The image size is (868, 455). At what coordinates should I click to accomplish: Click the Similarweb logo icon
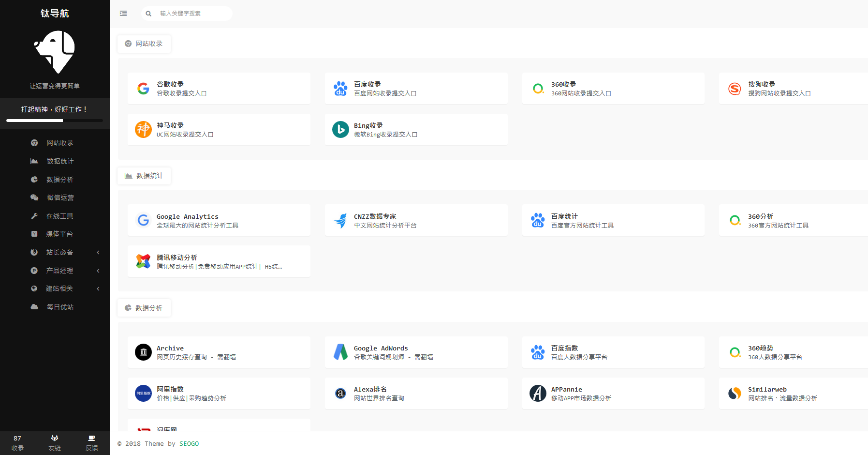coord(735,394)
